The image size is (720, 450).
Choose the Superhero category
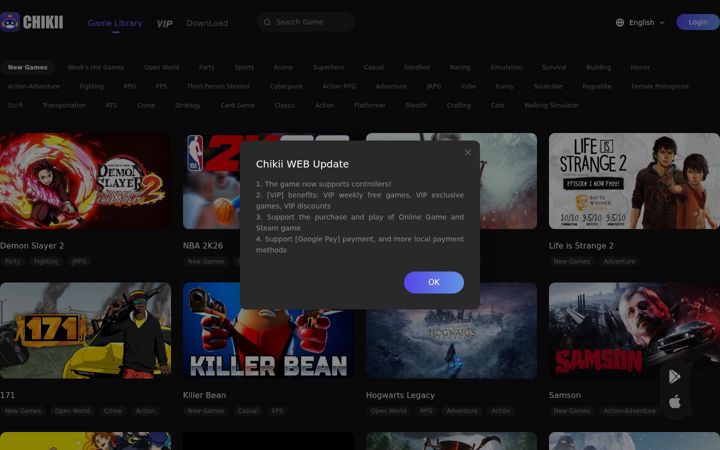tap(328, 68)
